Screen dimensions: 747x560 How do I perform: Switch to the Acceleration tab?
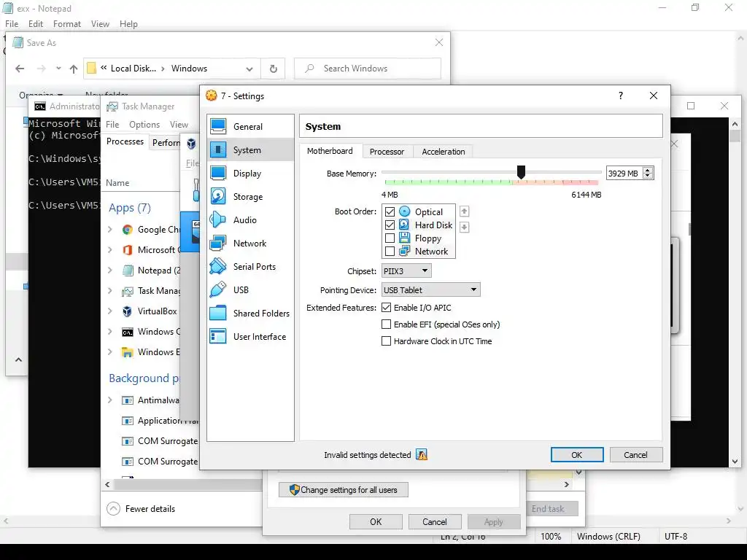[443, 152]
